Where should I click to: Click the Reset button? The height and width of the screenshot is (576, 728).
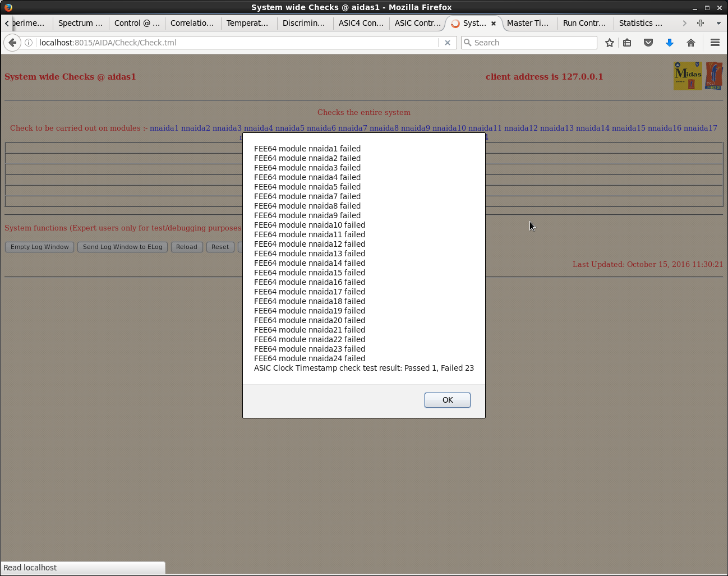coord(220,247)
